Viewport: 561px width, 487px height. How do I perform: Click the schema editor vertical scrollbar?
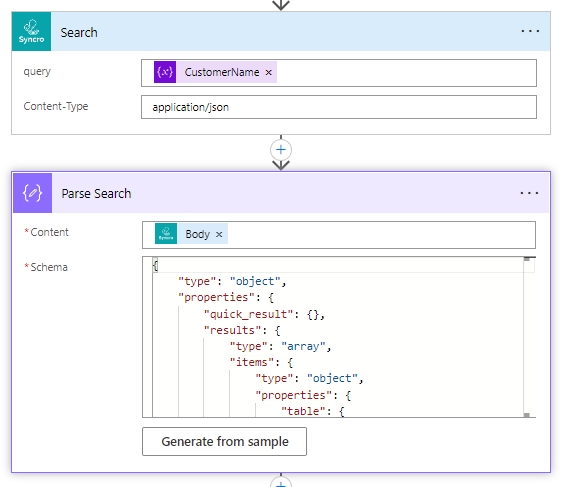click(x=527, y=337)
